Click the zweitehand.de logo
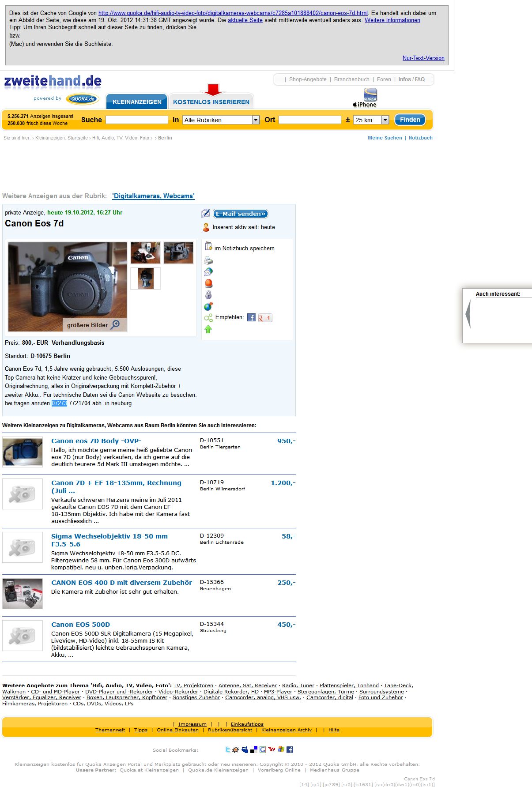 click(x=53, y=82)
